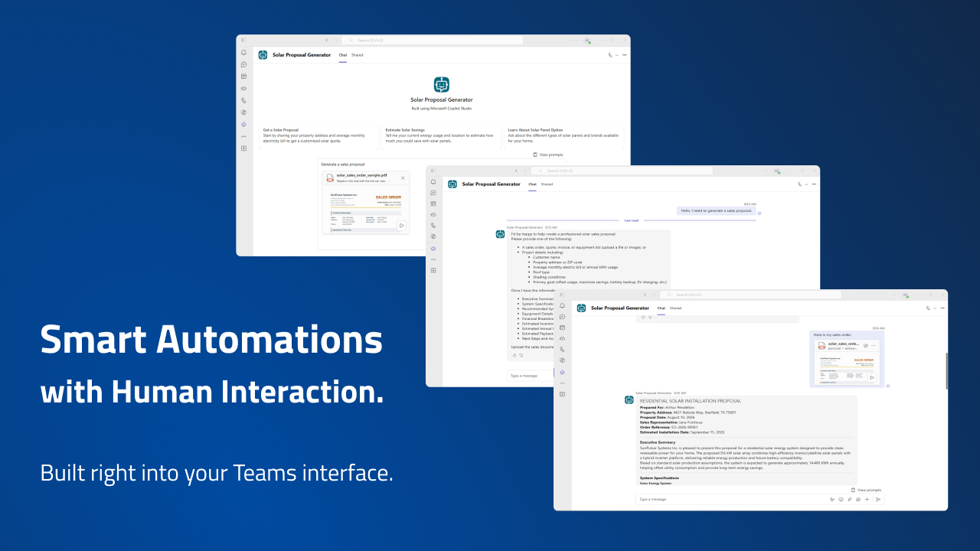980x551 pixels.
Task: Click 'Hello, I need to generate' message bubble
Action: [x=716, y=210]
